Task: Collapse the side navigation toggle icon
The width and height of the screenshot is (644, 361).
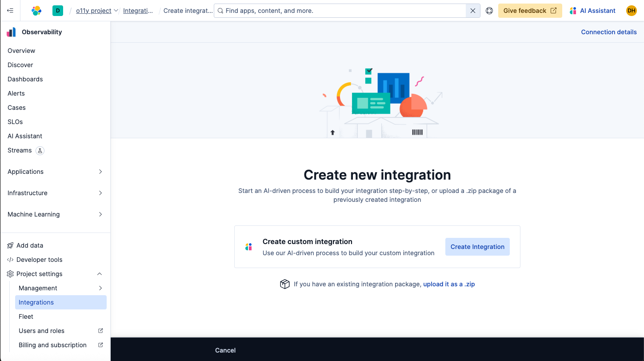Action: [x=10, y=11]
